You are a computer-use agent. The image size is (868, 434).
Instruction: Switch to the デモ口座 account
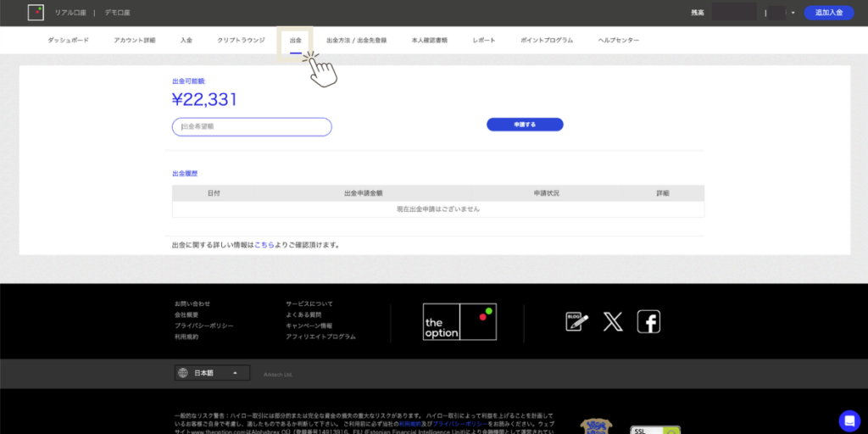(x=117, y=13)
